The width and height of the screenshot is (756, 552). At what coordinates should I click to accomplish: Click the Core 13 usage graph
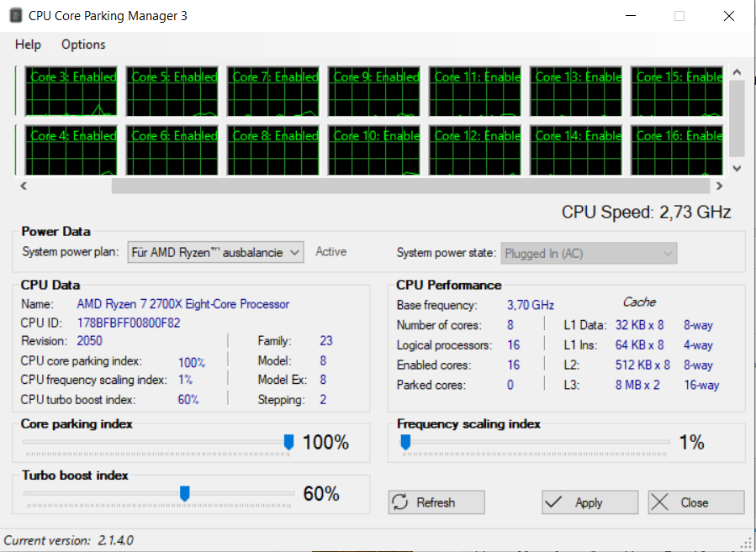click(576, 92)
